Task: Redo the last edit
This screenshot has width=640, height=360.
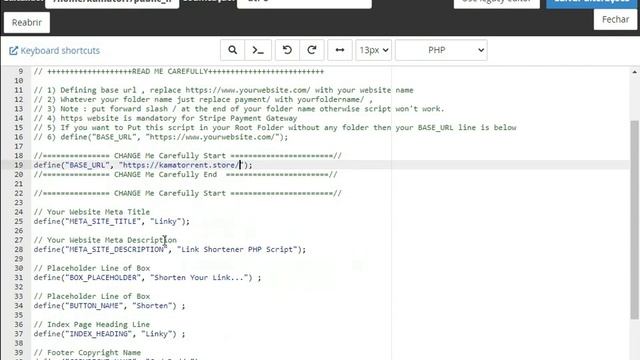Action: tap(312, 50)
